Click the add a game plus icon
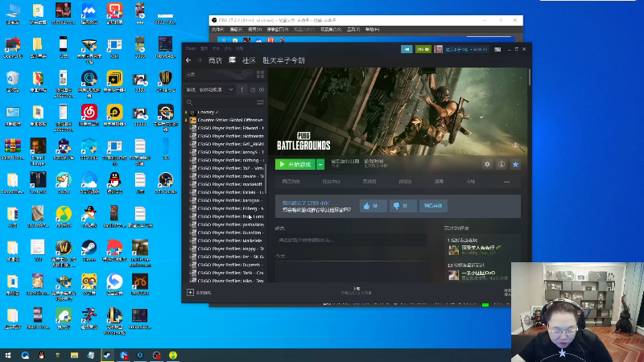Image resolution: width=644 pixels, height=362 pixels. pos(190,293)
